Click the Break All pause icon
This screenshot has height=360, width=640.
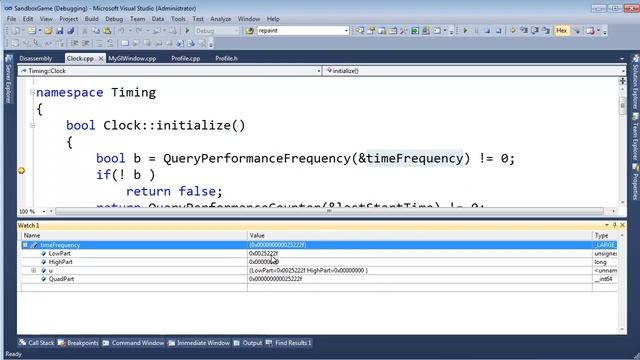coord(476,31)
